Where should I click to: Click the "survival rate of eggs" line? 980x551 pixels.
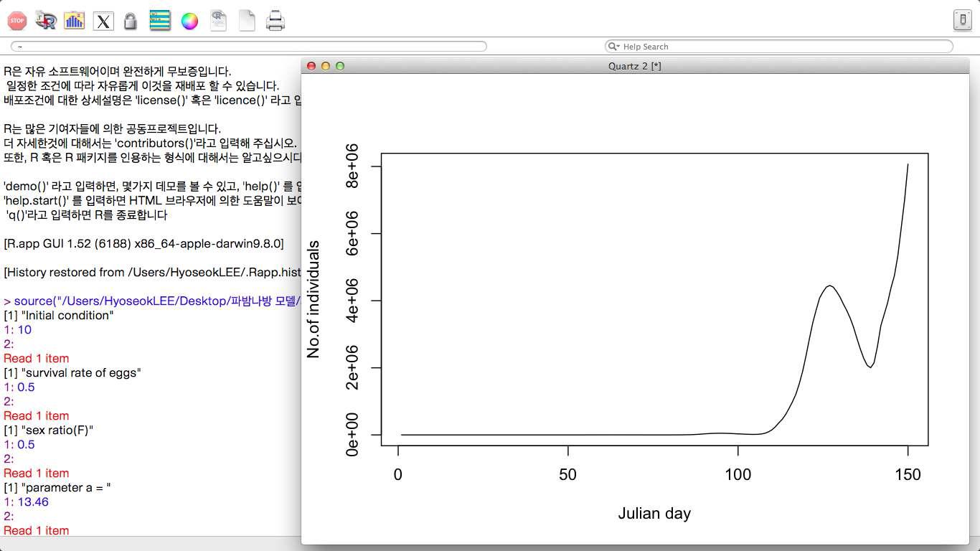(72, 373)
